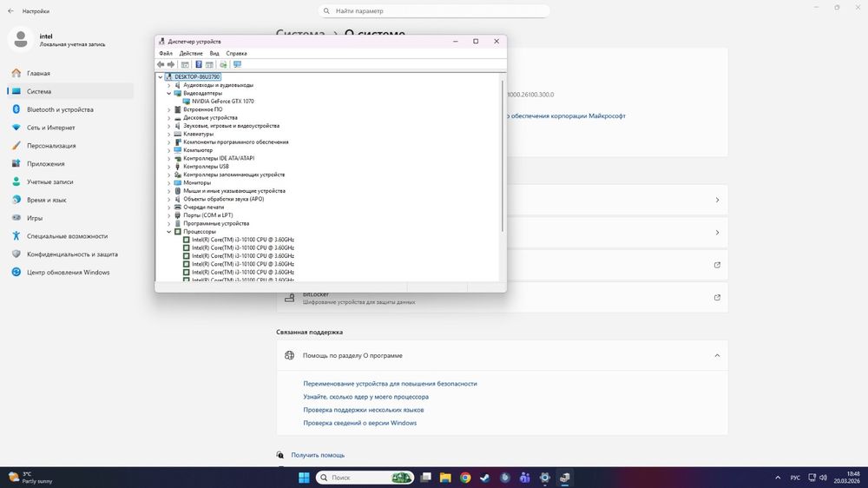The width and height of the screenshot is (868, 488).
Task: Open the volume icon in system tray
Action: (823, 478)
